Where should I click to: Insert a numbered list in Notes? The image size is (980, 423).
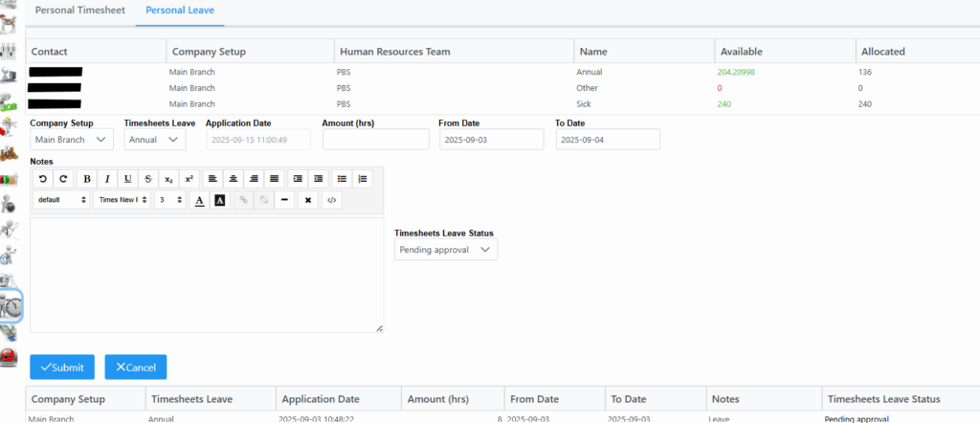363,179
